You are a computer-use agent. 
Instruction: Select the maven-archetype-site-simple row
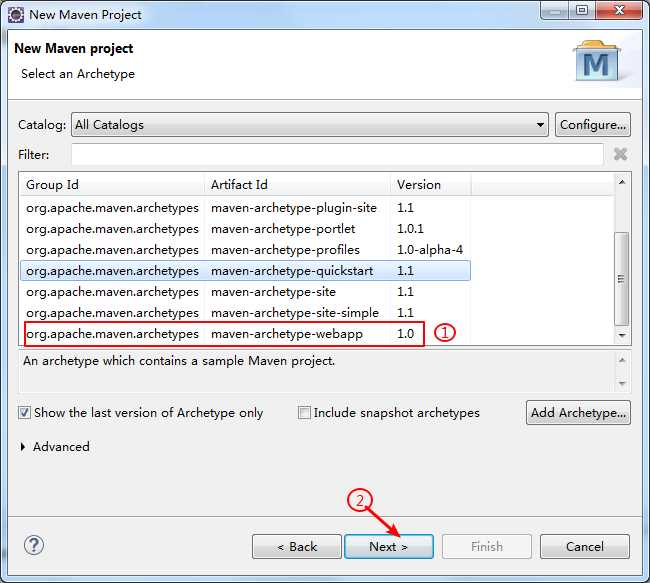245,313
